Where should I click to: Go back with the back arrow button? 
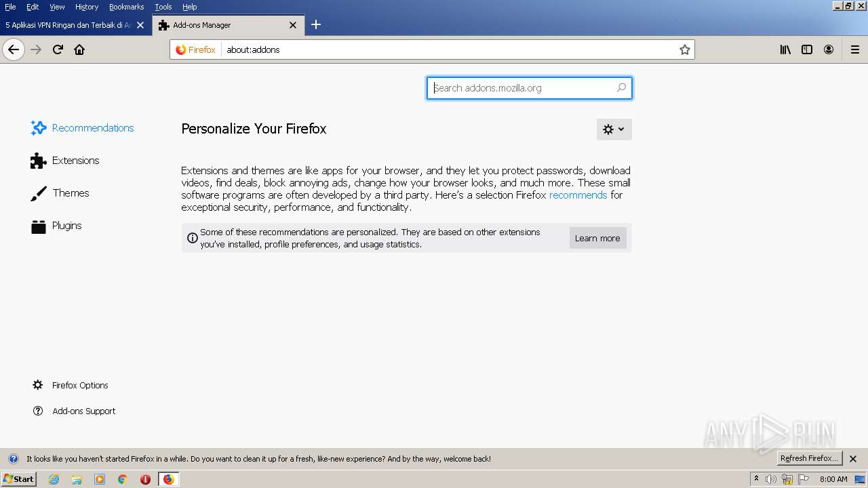point(14,49)
